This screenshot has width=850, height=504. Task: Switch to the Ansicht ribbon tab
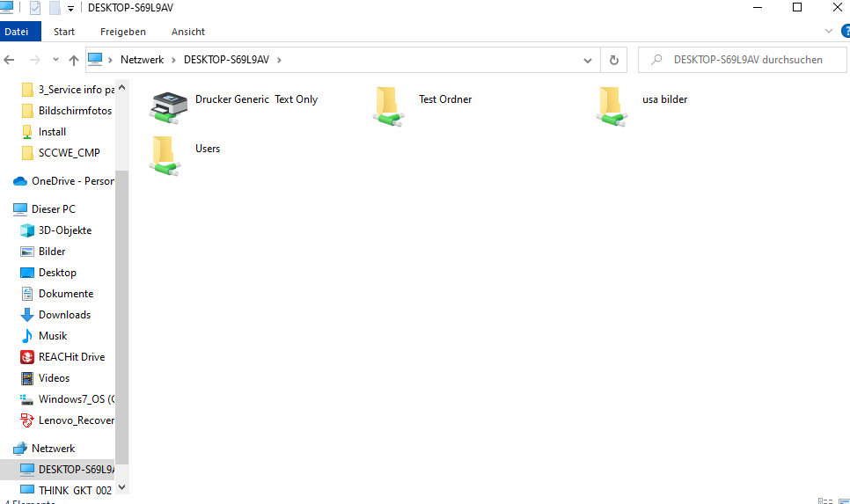point(188,32)
